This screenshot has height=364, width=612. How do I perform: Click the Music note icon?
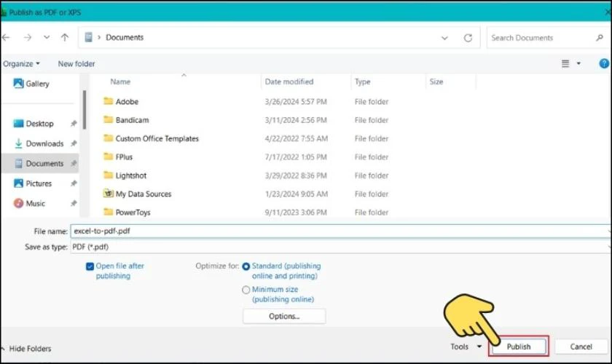pyautogui.click(x=18, y=203)
